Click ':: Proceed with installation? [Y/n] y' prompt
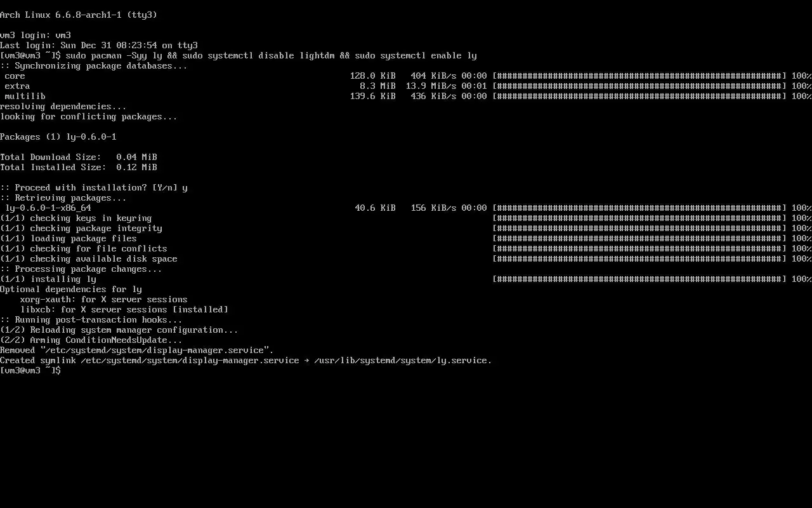 (94, 187)
